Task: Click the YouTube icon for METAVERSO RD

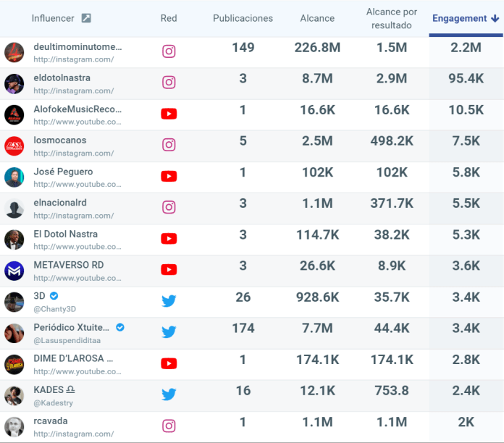Action: 169,270
